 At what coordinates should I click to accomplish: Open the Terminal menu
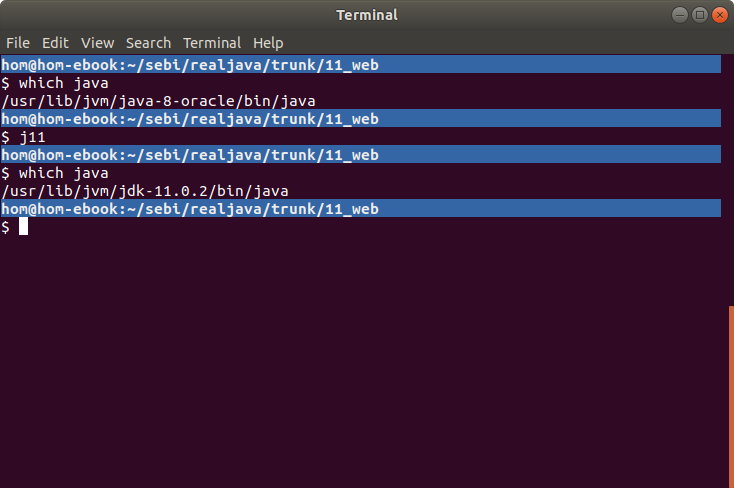click(x=212, y=43)
